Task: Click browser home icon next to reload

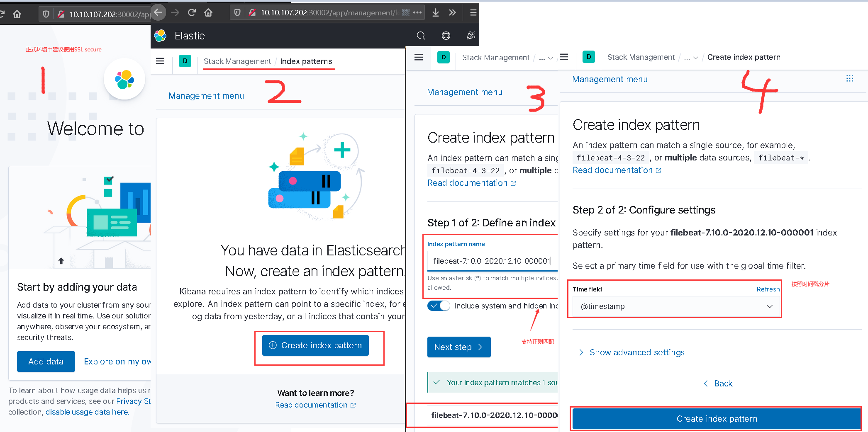Action: (208, 13)
